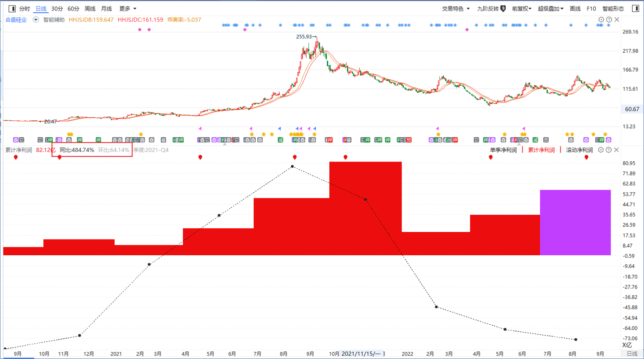Switch to the 60分 period tab
Viewport: 644px width, 359px height.
[x=74, y=9]
